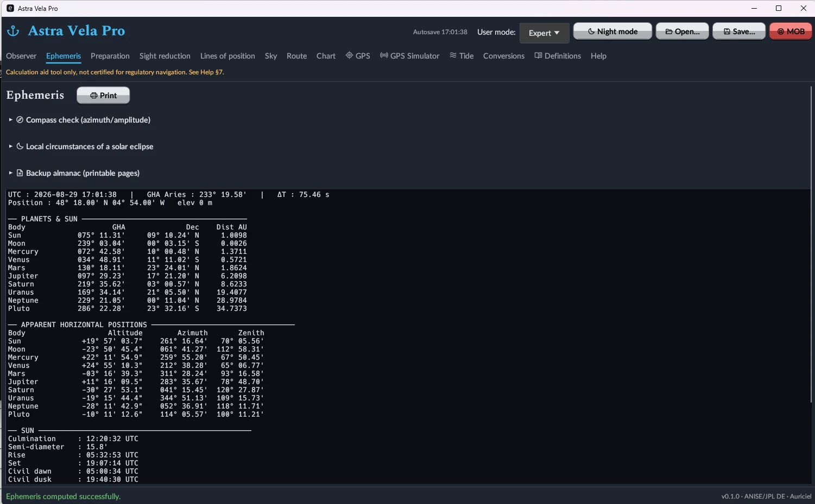Trigger the red MOB button
Screen dimensions: 815x504
791,31
